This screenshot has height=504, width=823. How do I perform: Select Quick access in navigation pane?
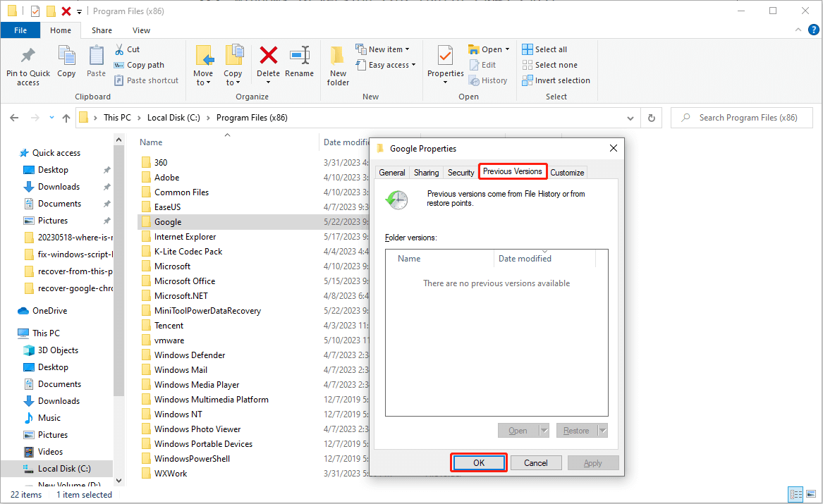[56, 153]
